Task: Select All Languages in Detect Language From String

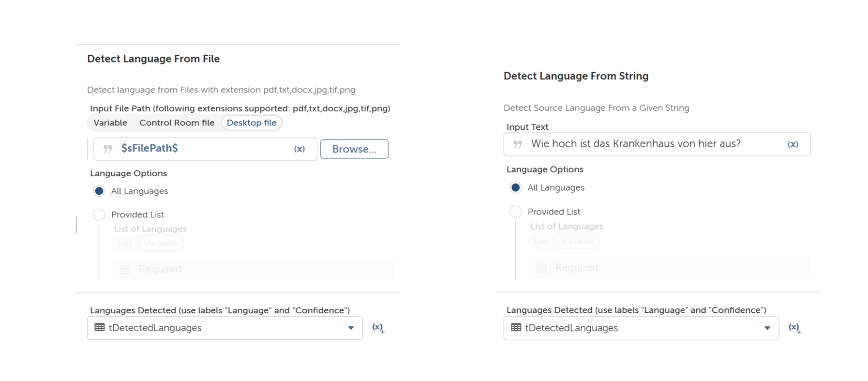Action: (x=516, y=188)
